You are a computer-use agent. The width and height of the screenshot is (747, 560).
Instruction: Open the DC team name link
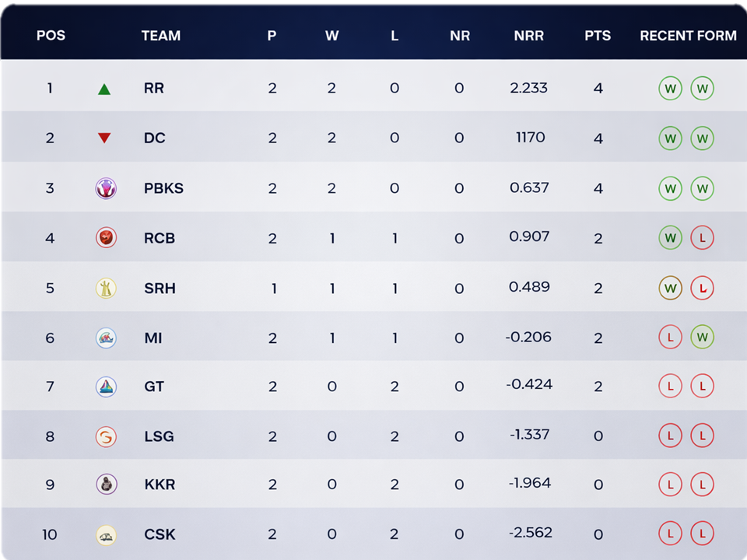155,138
